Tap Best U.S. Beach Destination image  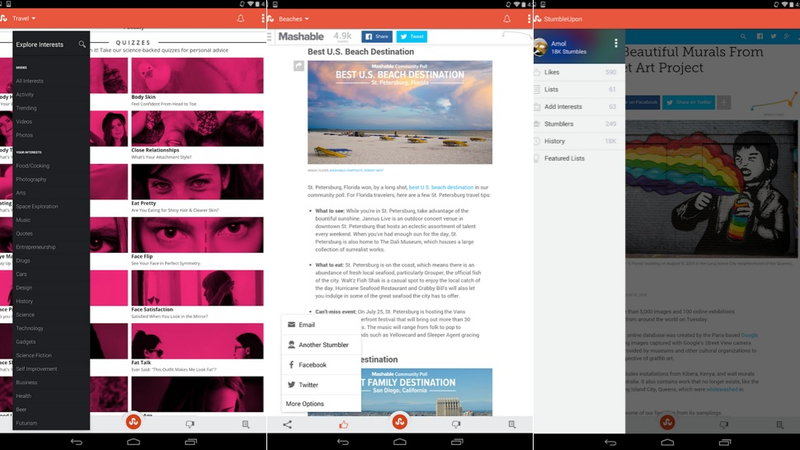tap(400, 112)
